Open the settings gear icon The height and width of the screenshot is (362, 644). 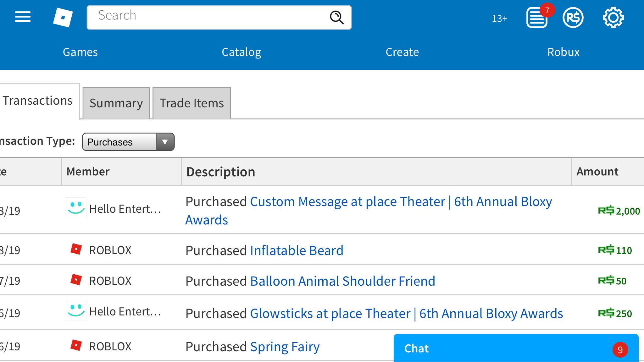tap(613, 18)
